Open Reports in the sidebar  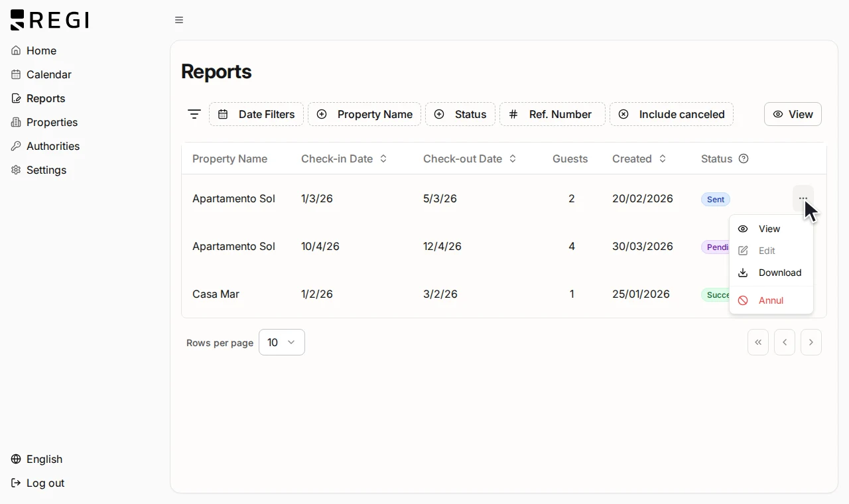[x=38, y=98]
